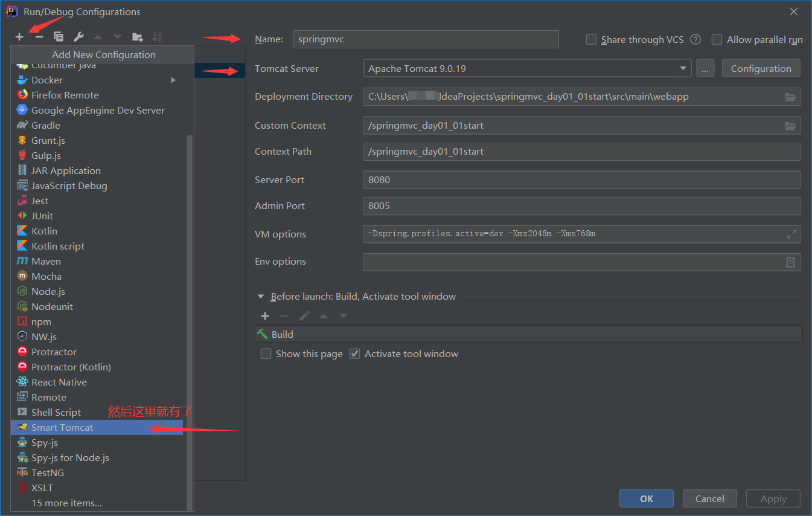
Task: Click the Gradle elephant icon
Action: coord(22,125)
